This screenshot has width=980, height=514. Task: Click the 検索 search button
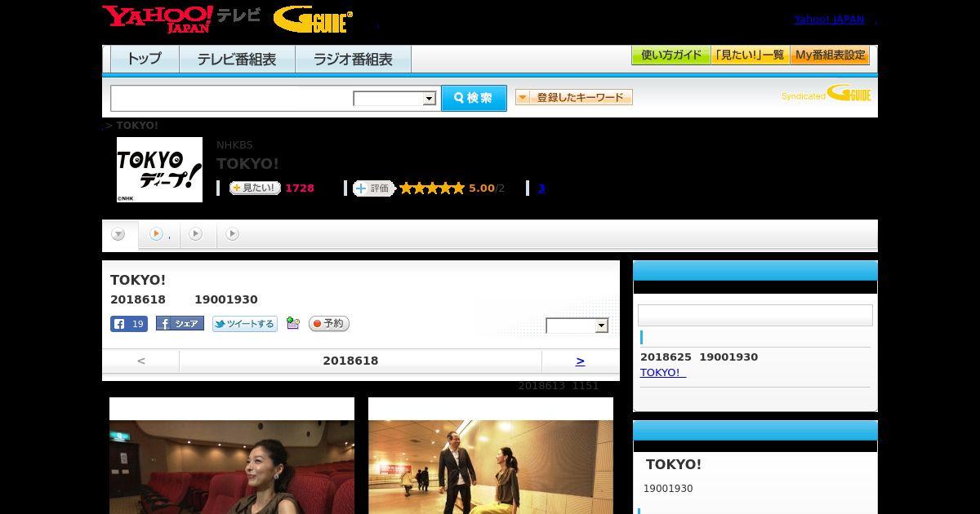click(474, 98)
